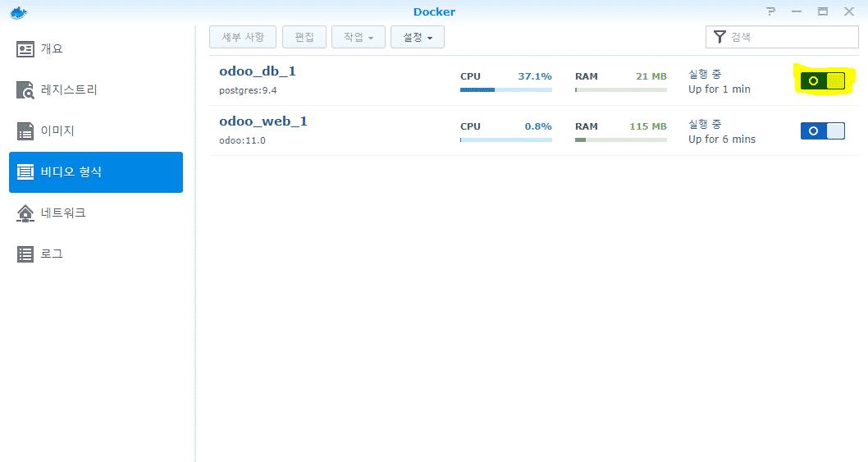Screen dimensions: 868x462
Task: Open the 작업 action dropdown
Action: point(359,37)
